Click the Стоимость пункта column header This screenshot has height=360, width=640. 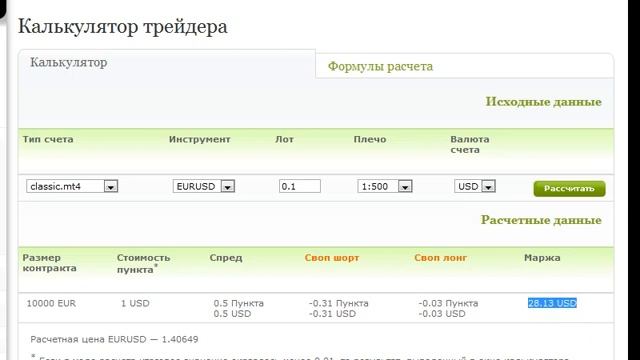point(143,263)
